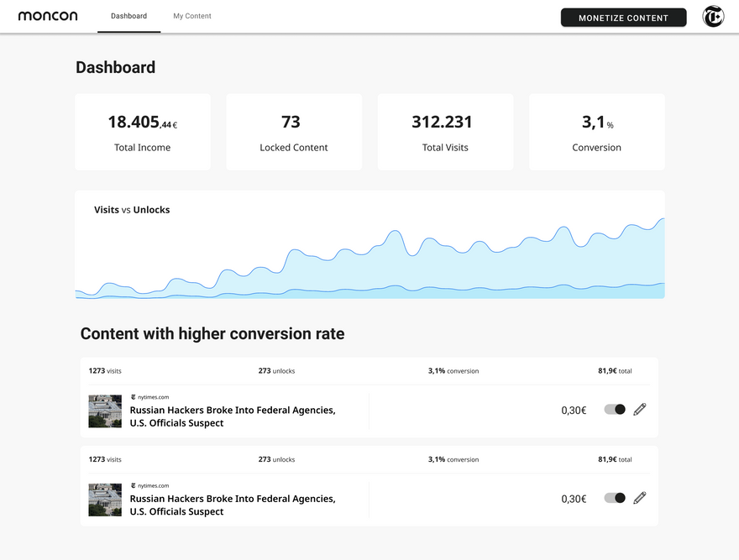Open the My Content tab

pos(192,16)
